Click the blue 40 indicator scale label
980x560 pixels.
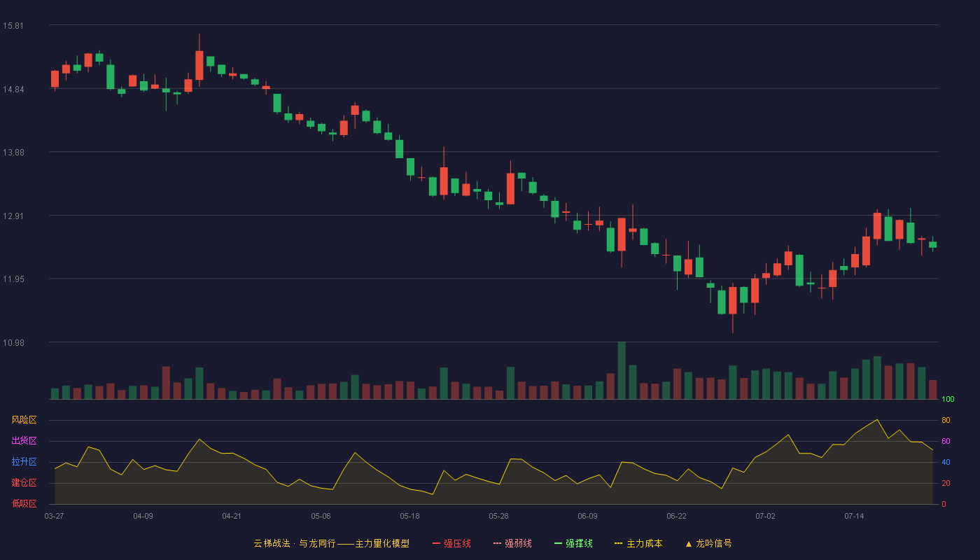946,462
